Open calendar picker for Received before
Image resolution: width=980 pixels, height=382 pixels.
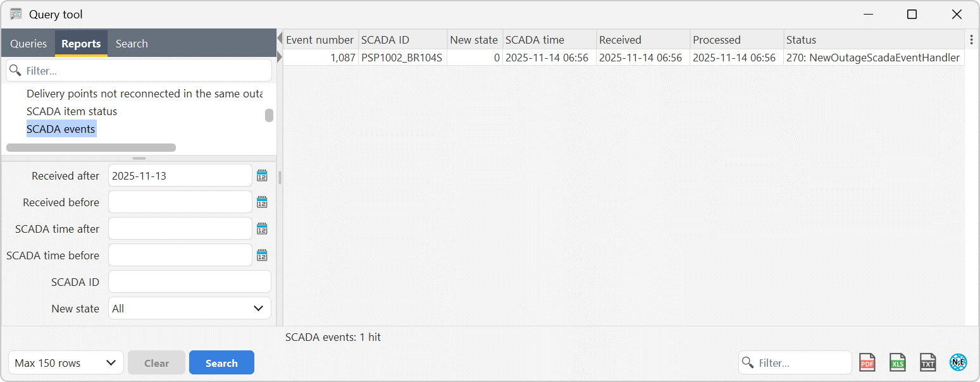pos(262,202)
